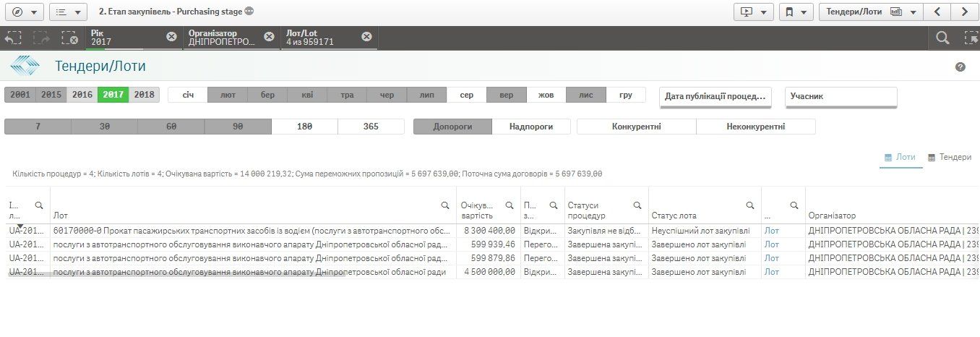Select Закупівля не відбулась status cell
980x337 pixels.
coord(606,231)
